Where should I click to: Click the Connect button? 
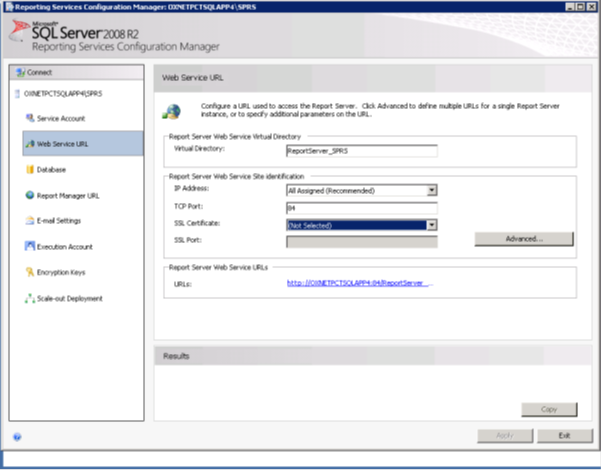click(x=77, y=72)
